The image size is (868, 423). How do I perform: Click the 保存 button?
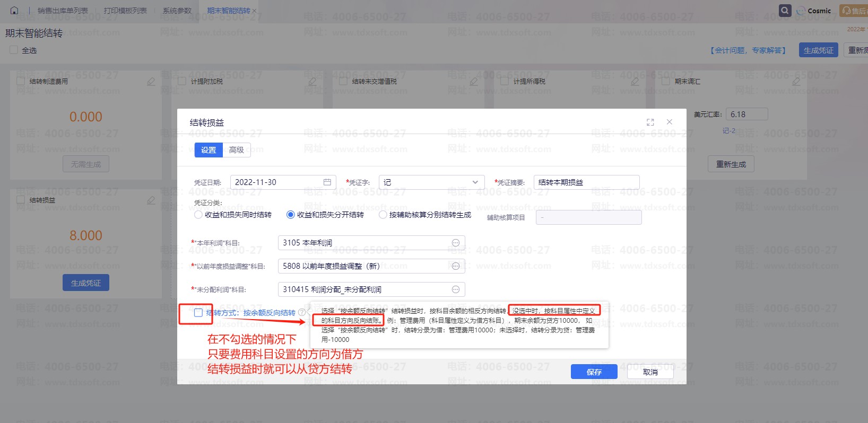[x=594, y=372]
